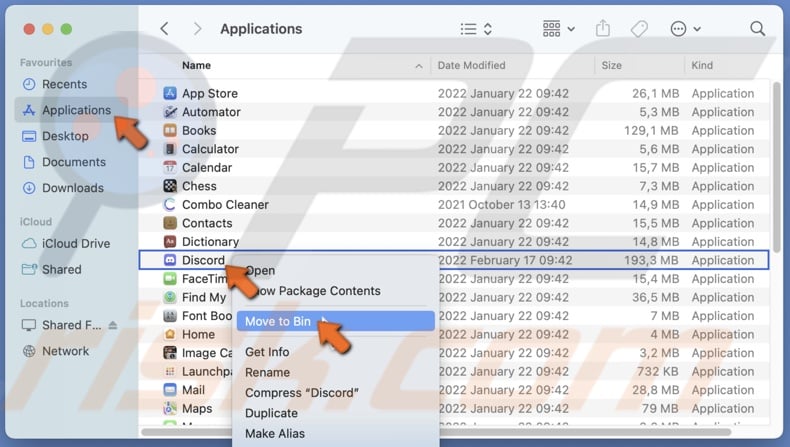Choose Show Package Contents from context menu
Image resolution: width=790 pixels, height=447 pixels.
pos(336,291)
